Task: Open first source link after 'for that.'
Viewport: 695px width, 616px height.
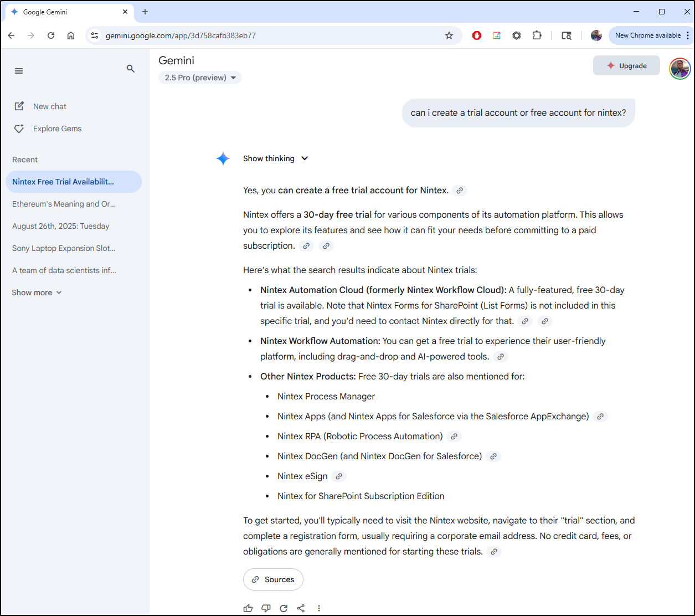Action: (525, 321)
